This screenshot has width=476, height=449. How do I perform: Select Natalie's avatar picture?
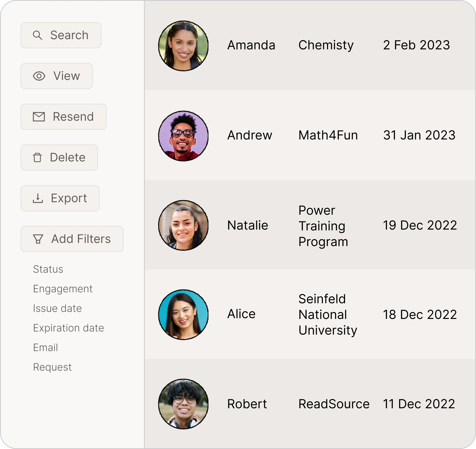click(x=183, y=225)
